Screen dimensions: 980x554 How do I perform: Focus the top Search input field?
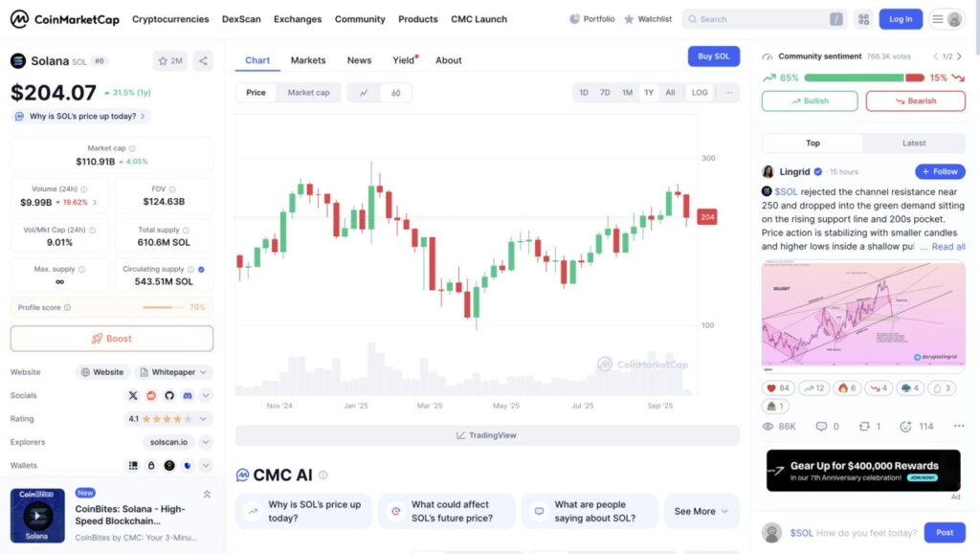point(761,19)
